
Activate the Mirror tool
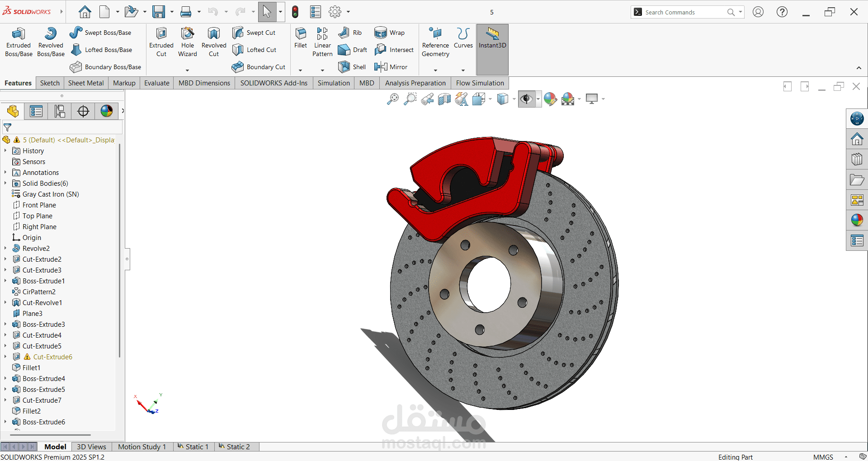pos(391,67)
